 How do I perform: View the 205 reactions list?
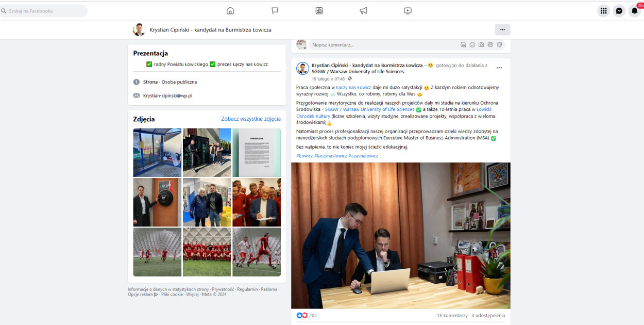[x=313, y=315]
